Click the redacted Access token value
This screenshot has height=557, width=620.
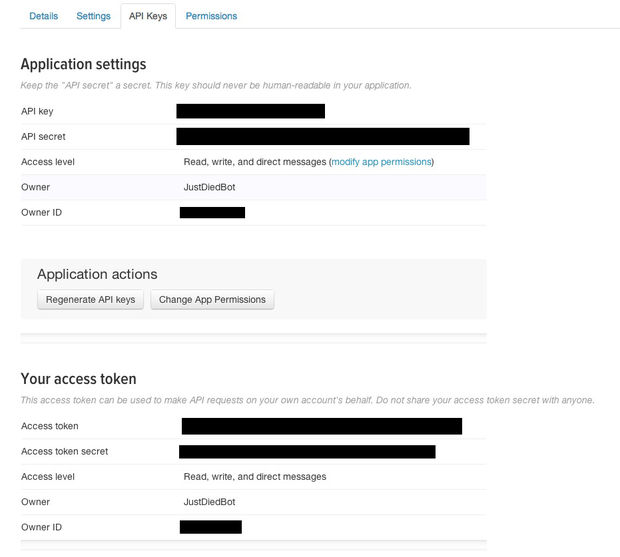(321, 426)
